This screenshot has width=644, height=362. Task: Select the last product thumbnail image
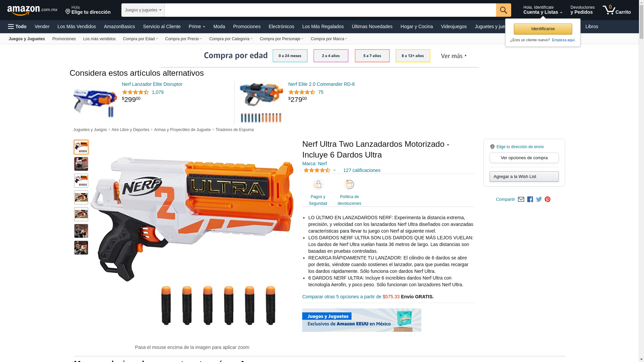[x=81, y=248]
